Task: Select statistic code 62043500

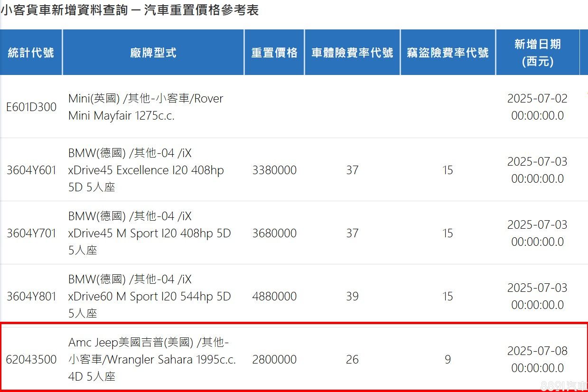Action: pos(31,359)
